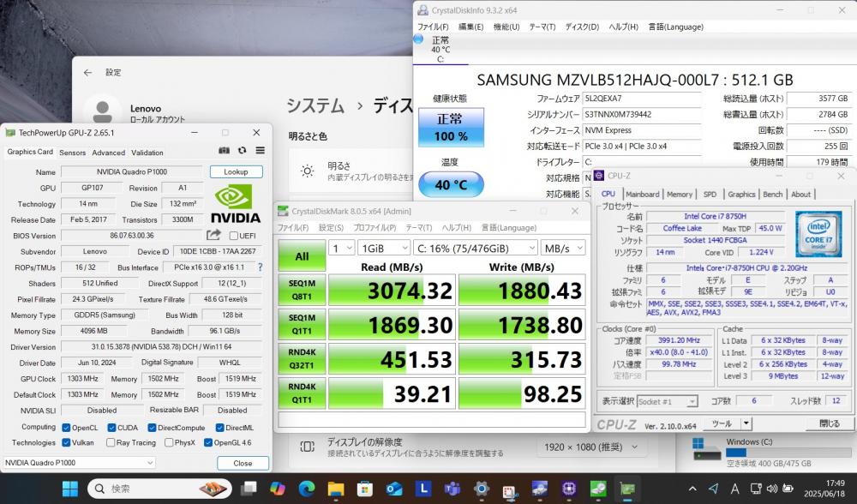
Task: Open the Windows Start menu
Action: tap(70, 489)
